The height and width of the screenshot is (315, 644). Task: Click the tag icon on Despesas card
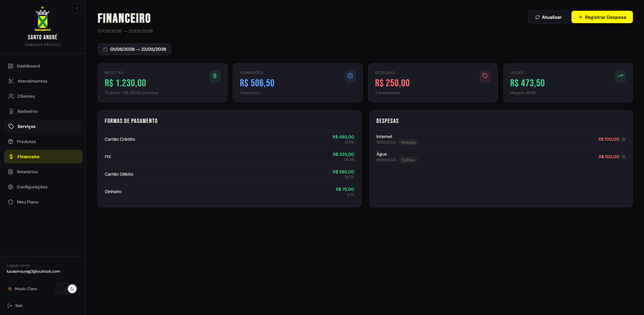tap(485, 76)
